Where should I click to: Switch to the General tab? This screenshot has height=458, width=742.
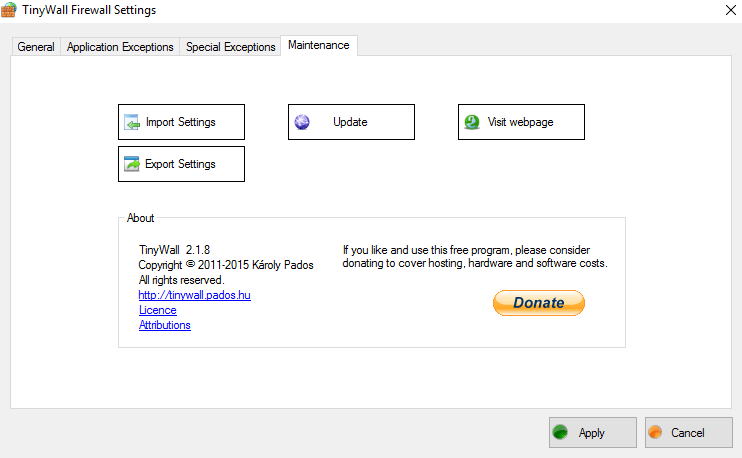point(36,47)
